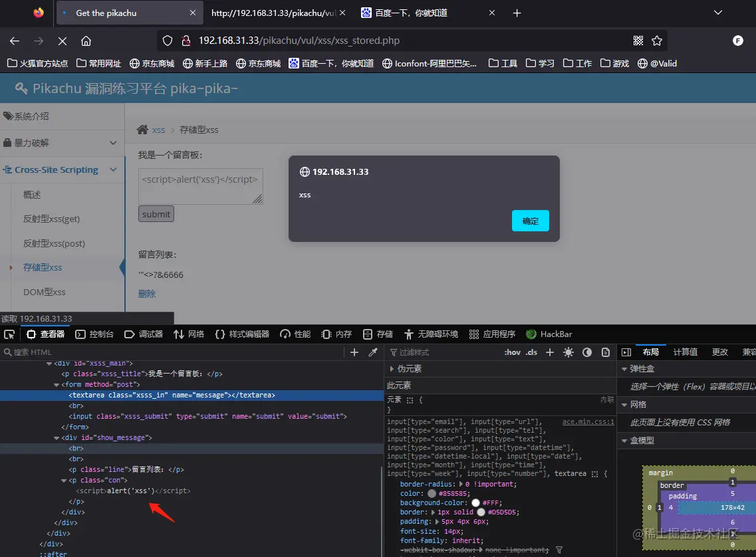This screenshot has width=756, height=557.
Task: Add a new CSS rule plus icon
Action: coord(550,352)
